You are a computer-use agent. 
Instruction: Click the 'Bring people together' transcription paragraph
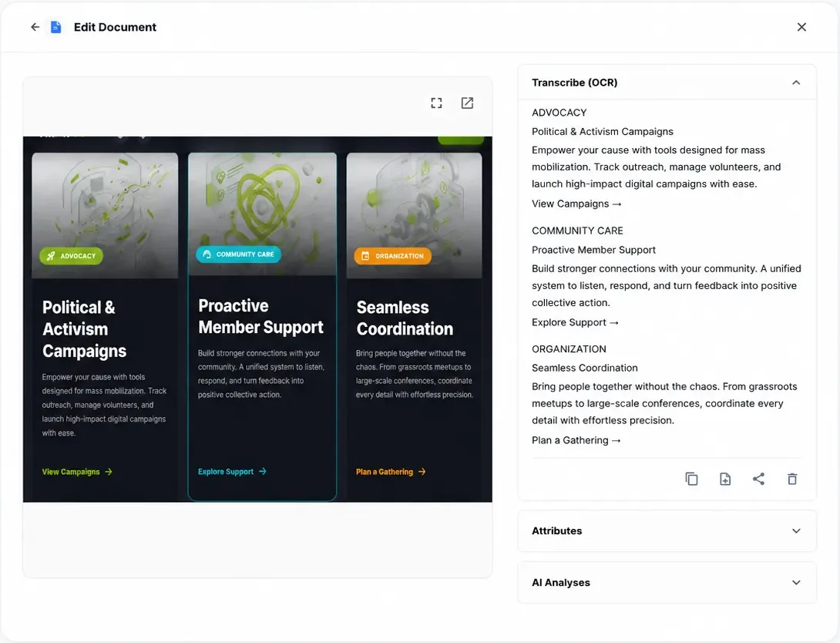pyautogui.click(x=664, y=403)
